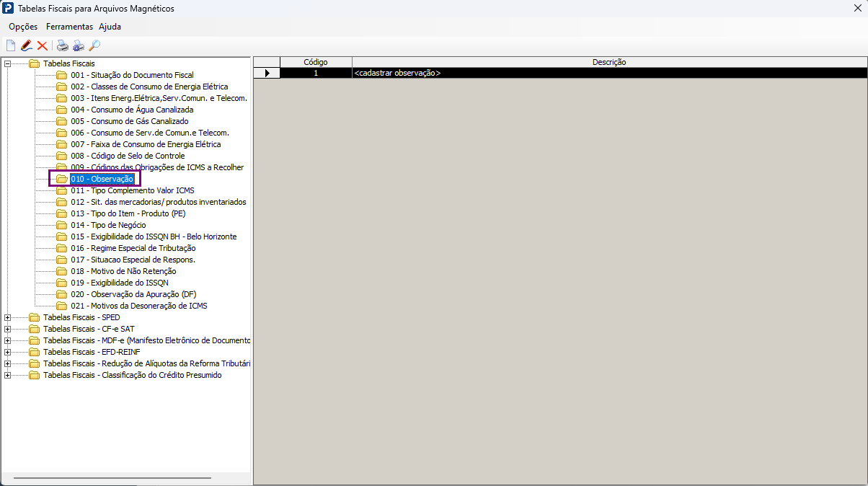Open the Ajuda menu

[110, 27]
